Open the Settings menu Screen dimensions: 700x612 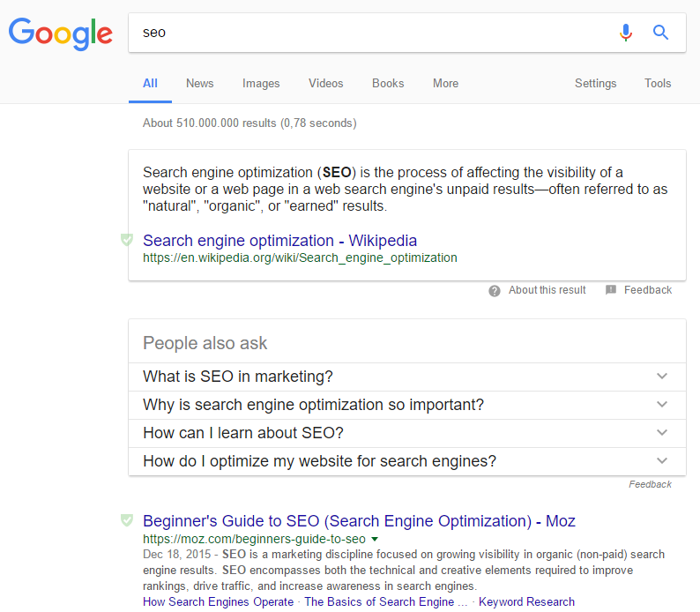pyautogui.click(x=596, y=84)
